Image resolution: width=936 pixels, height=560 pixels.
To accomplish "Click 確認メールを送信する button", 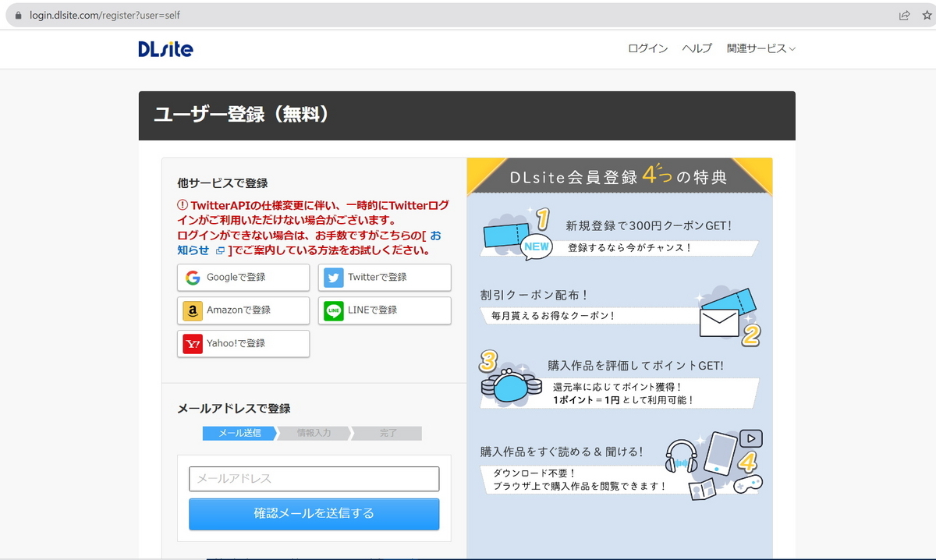I will (x=314, y=514).
